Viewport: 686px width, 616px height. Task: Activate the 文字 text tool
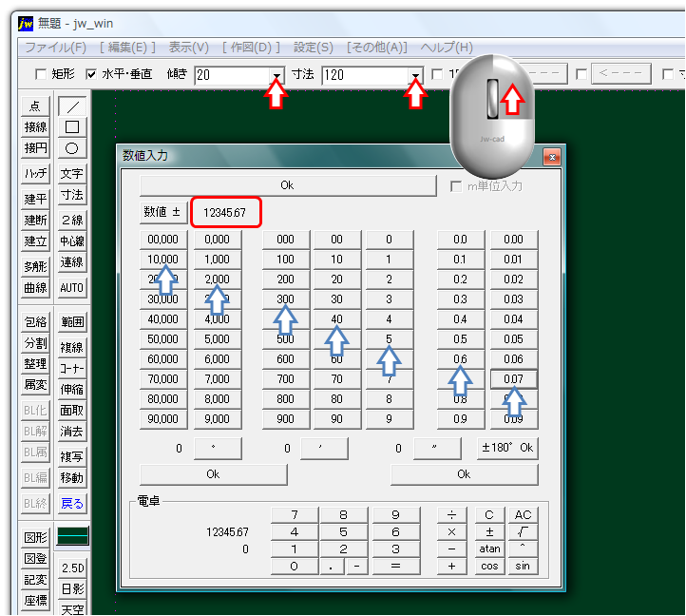[72, 173]
